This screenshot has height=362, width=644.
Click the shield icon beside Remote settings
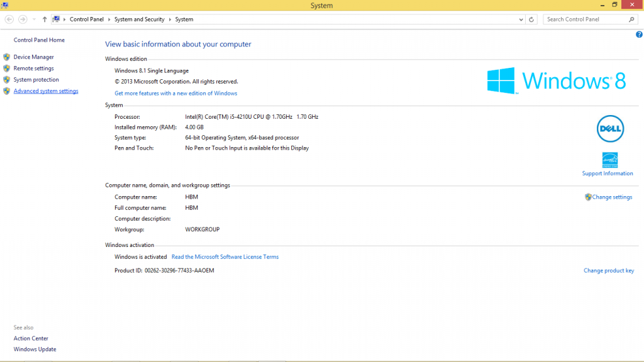click(6, 69)
